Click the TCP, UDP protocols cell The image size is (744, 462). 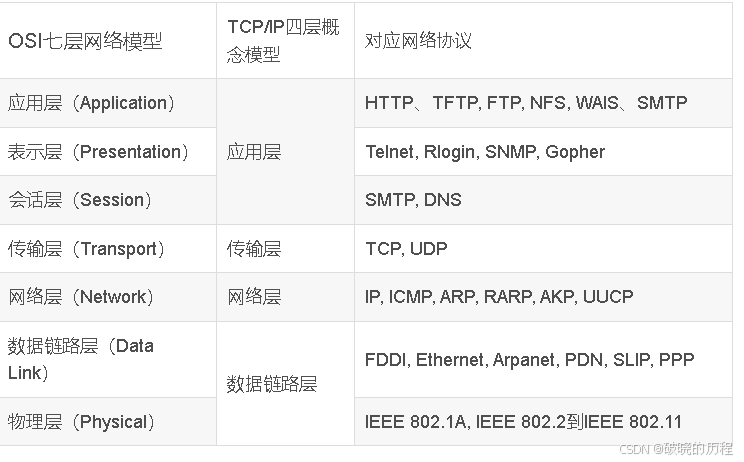pyautogui.click(x=406, y=249)
